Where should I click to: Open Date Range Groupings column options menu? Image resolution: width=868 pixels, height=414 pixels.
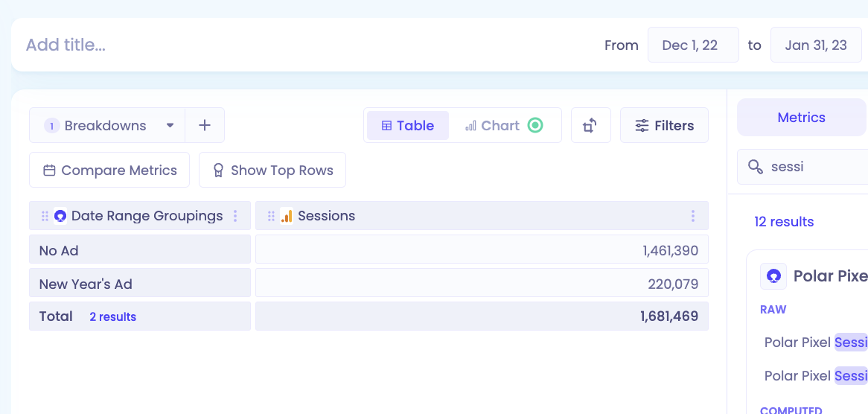click(235, 216)
